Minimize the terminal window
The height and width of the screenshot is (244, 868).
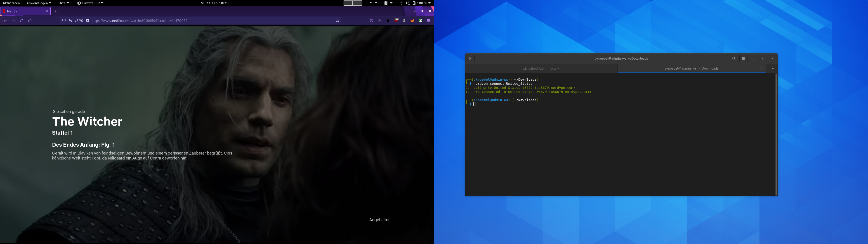point(754,59)
